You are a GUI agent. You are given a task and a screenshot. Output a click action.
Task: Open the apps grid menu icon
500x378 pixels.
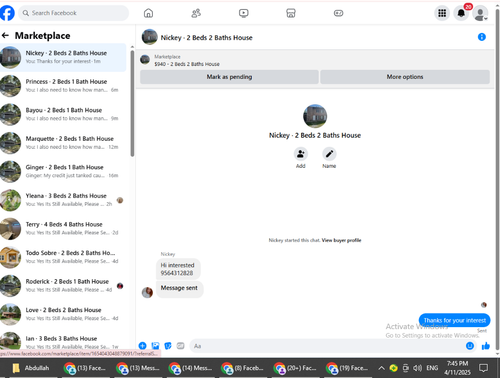(x=442, y=13)
